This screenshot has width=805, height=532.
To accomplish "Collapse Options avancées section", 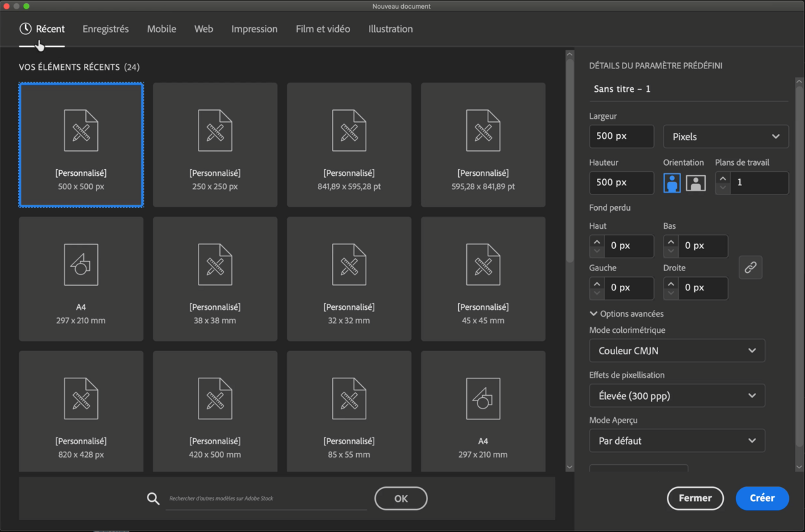I will [x=627, y=313].
